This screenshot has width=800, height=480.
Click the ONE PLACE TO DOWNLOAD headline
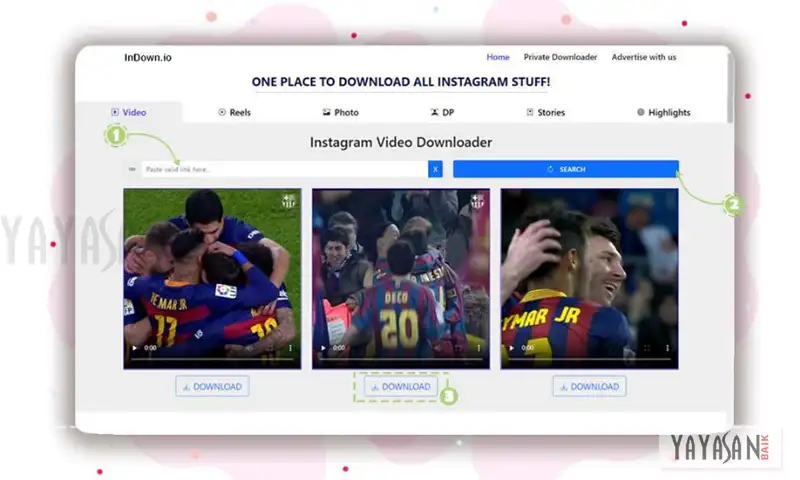click(x=401, y=82)
